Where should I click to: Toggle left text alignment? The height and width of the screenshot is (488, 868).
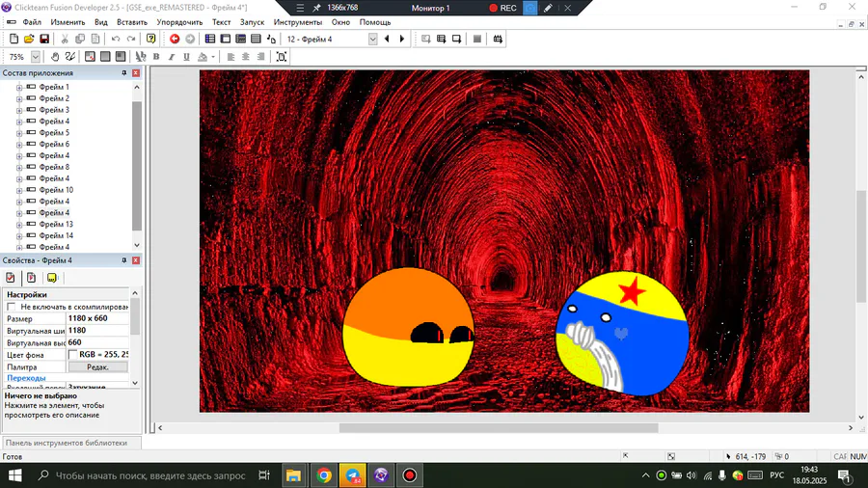[x=231, y=57]
